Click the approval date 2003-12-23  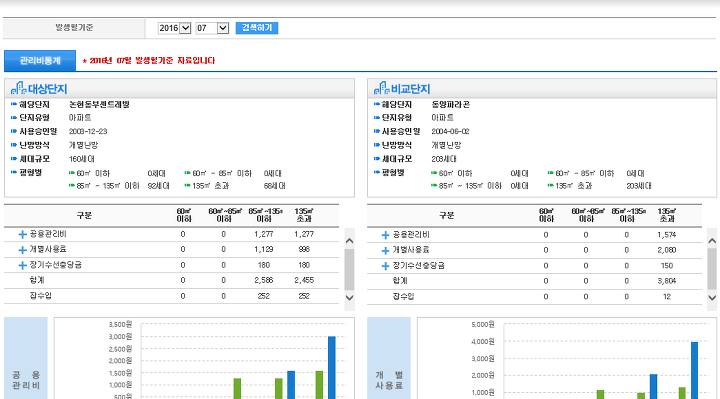[x=88, y=131]
